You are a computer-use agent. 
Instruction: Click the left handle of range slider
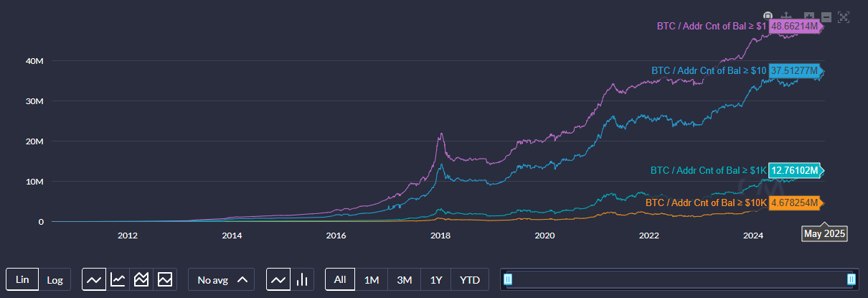click(x=508, y=279)
